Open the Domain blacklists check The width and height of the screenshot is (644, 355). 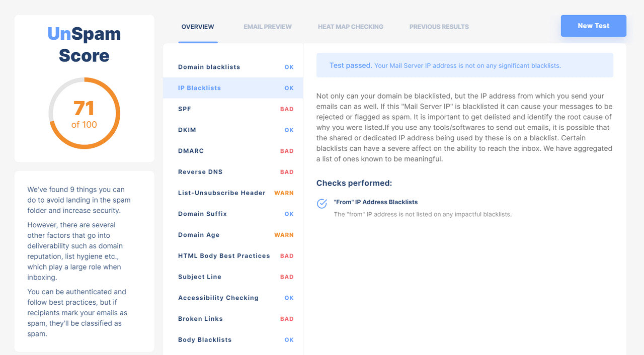click(233, 67)
